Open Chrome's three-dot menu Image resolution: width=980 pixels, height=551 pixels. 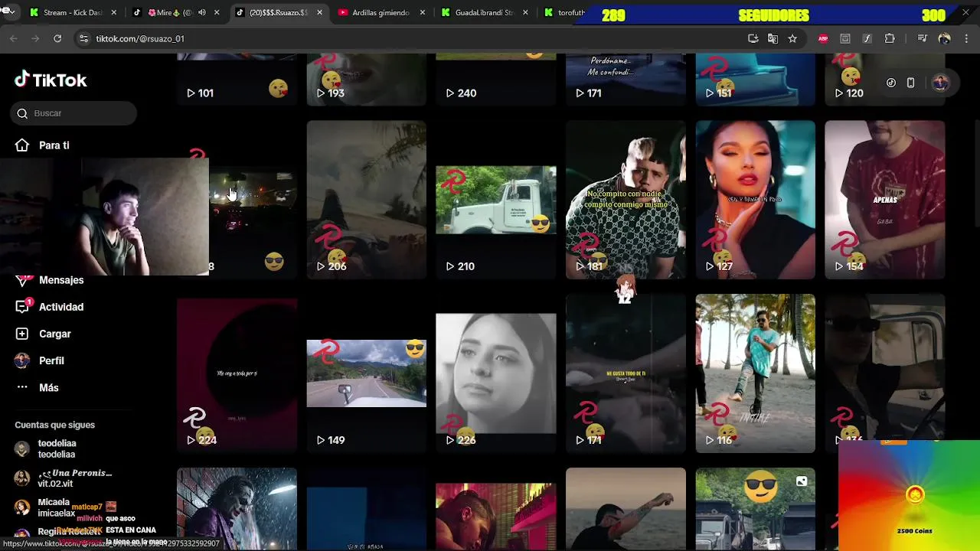pyautogui.click(x=967, y=38)
